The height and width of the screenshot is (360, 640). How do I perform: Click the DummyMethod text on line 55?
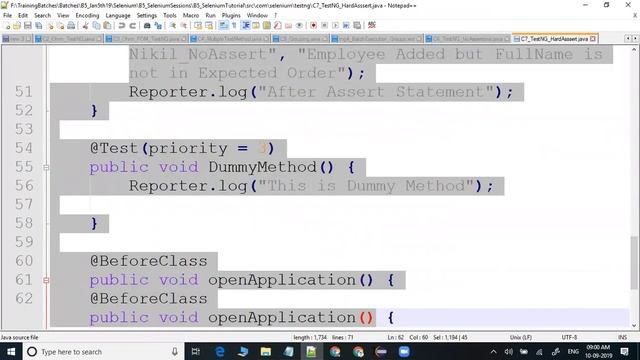(x=262, y=167)
